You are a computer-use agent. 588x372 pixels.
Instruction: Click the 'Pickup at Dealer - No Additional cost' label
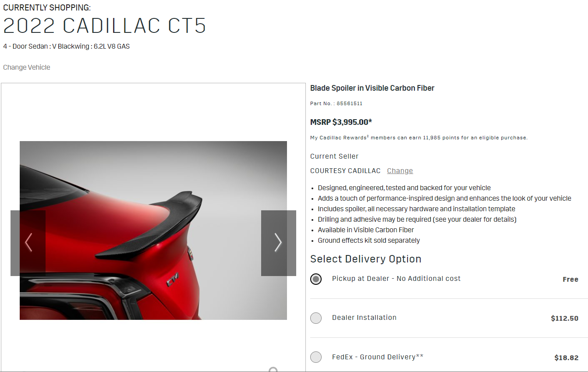397,279
